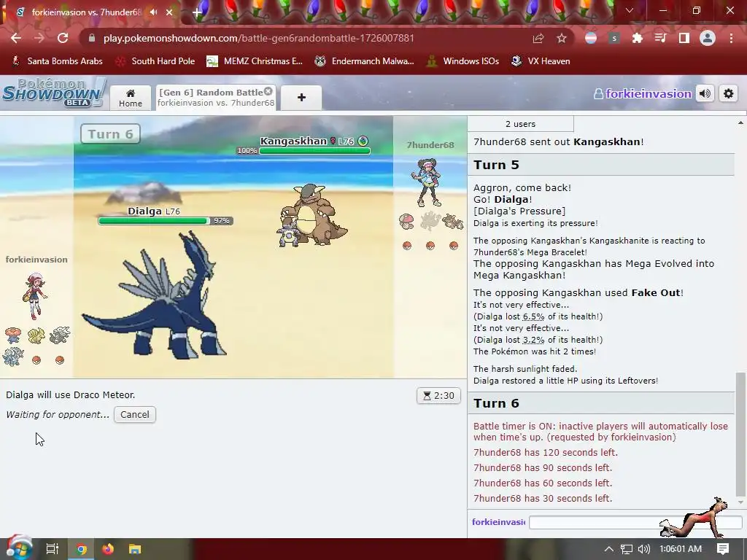The width and height of the screenshot is (747, 560).
Task: Open Chrome media control icon
Action: (x=661, y=38)
